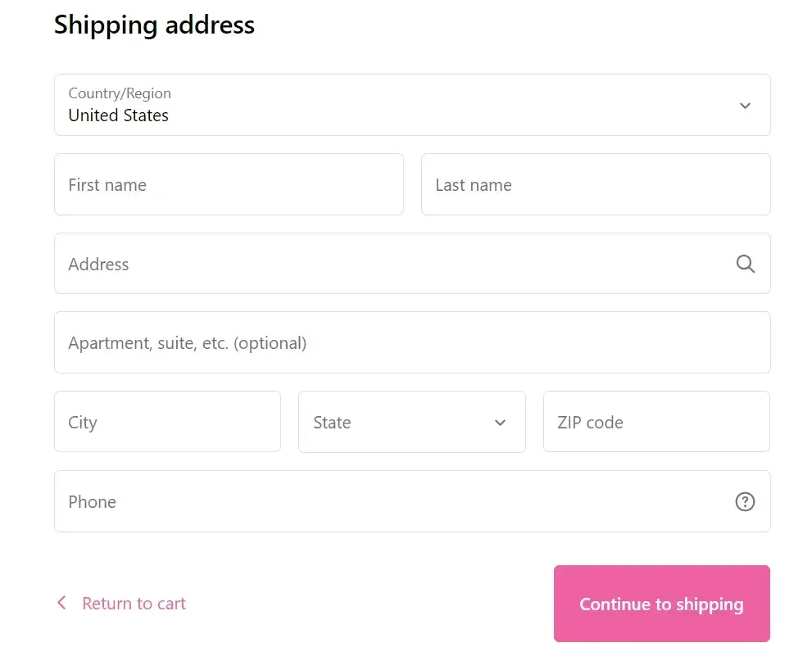Click the back arrow beside Return to cart

[x=61, y=602]
